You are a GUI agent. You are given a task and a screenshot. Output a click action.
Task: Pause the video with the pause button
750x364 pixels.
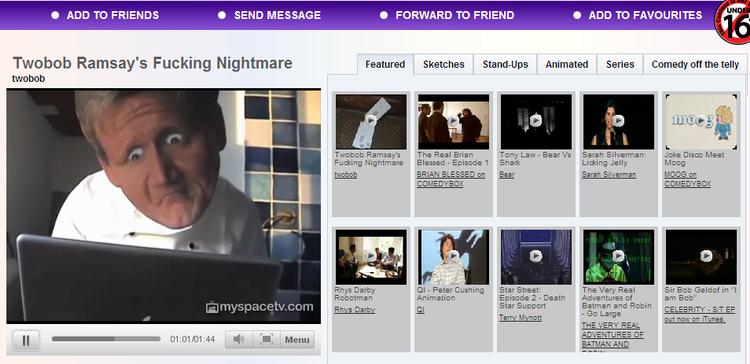coord(26,340)
